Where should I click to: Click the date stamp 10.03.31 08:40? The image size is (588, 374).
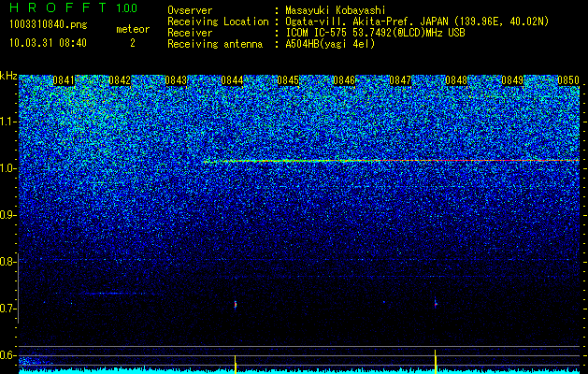(x=48, y=43)
